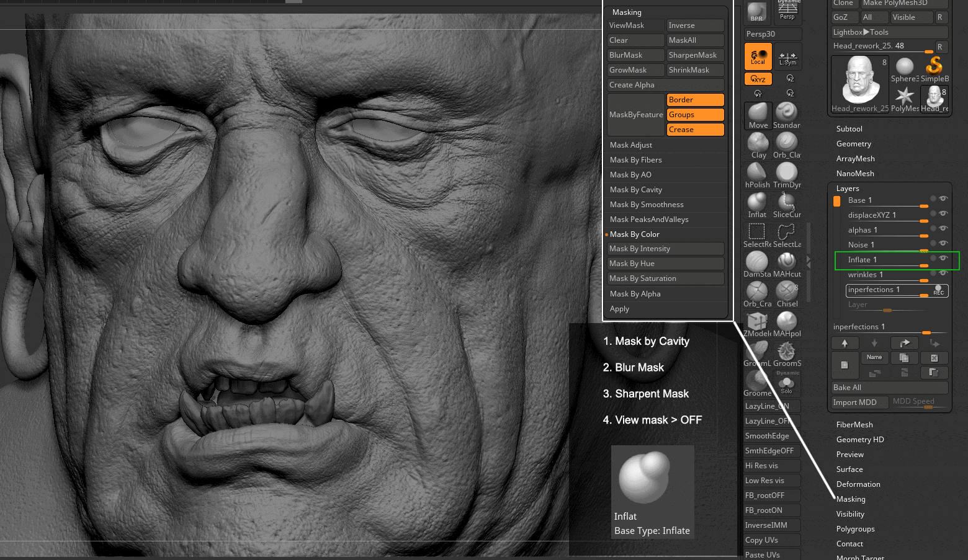Select the TrimDynamic brush

point(787,176)
